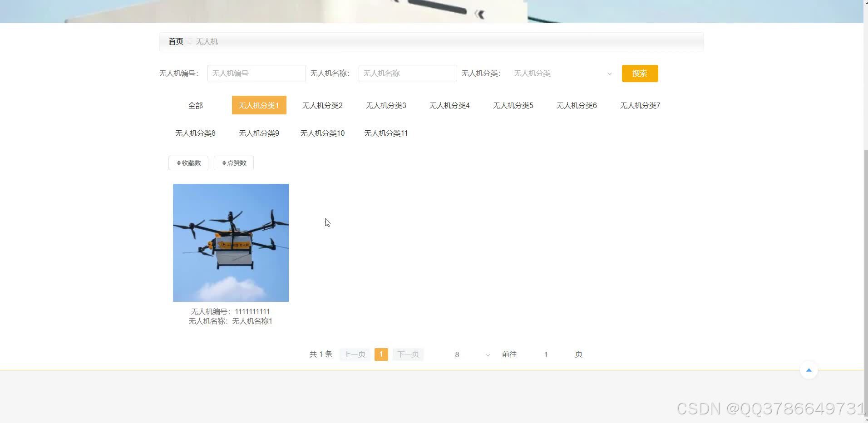Click the text 无人机名称：无人机名称1
This screenshot has height=423, width=868.
pos(231,321)
